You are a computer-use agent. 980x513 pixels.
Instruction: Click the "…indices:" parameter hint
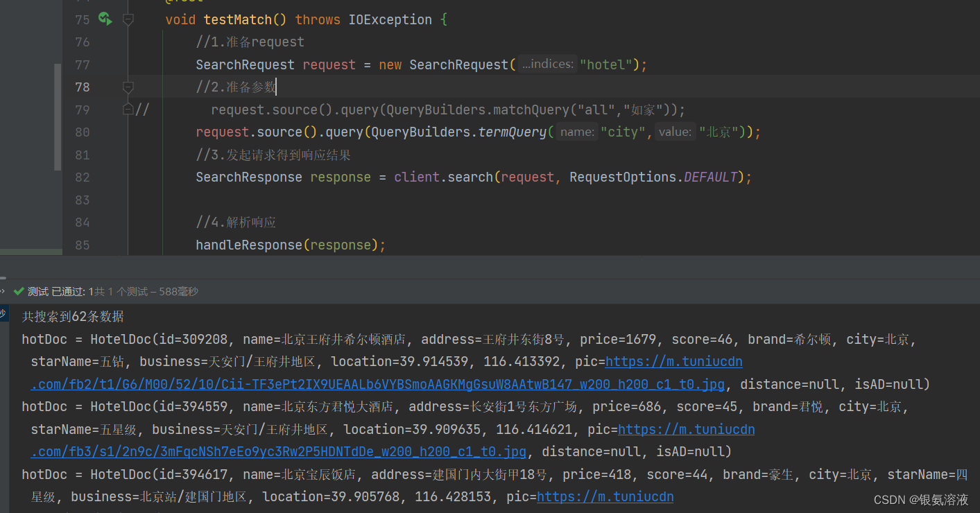pos(547,64)
